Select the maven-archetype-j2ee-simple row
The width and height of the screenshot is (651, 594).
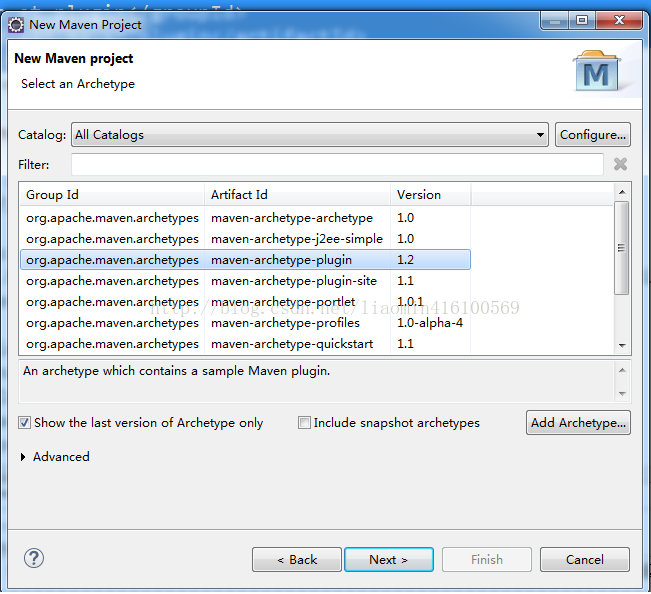[x=245, y=239]
